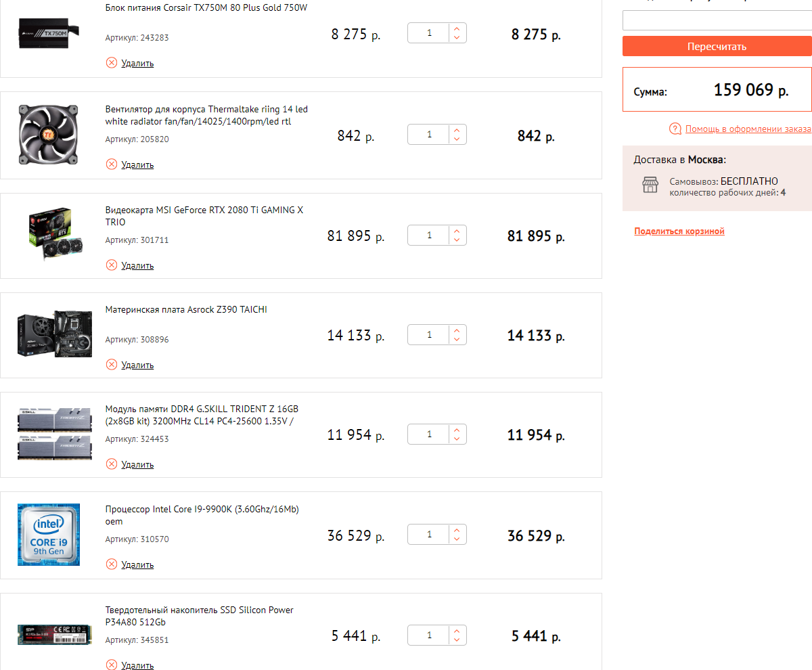Screen dimensions: 812x670
Task: Click the input field above Пересчитать
Action: [x=717, y=20]
